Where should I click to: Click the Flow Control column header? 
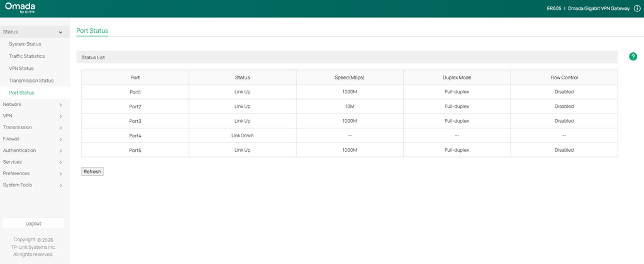point(564,77)
